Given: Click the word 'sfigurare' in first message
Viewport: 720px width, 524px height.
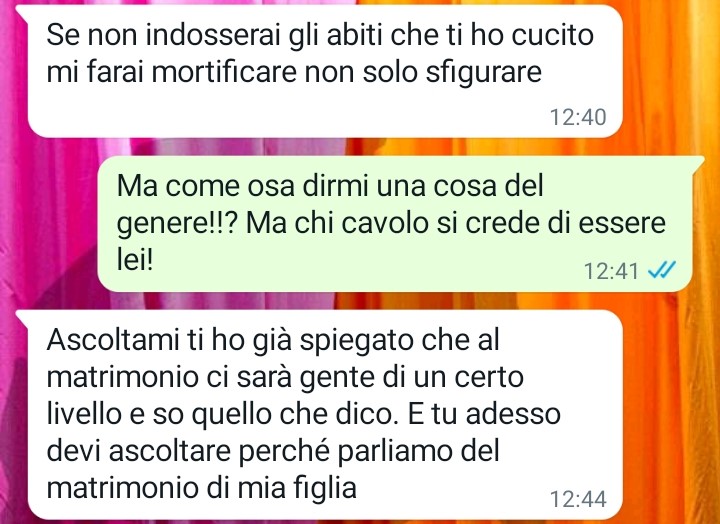Looking at the screenshot, I should point(484,73).
